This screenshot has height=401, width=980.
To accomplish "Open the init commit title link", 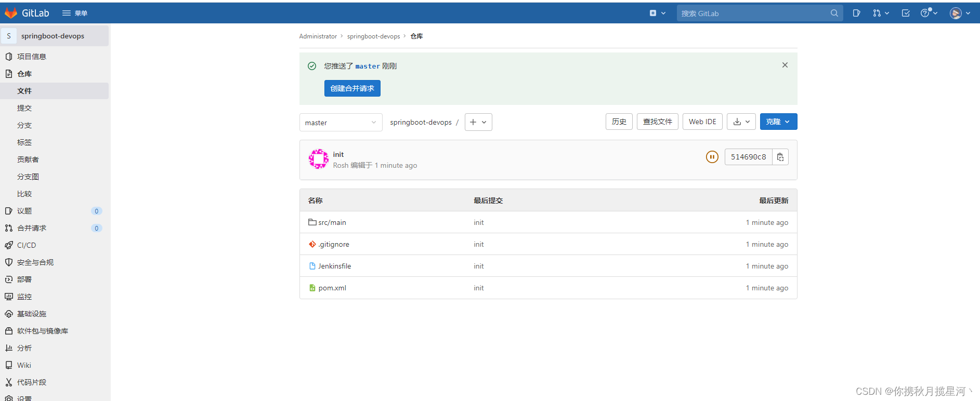I will [x=338, y=154].
